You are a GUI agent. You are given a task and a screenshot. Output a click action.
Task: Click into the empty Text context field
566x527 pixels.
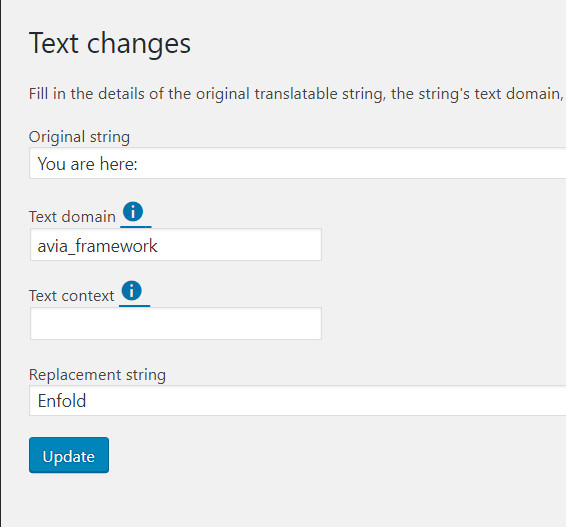(x=176, y=323)
